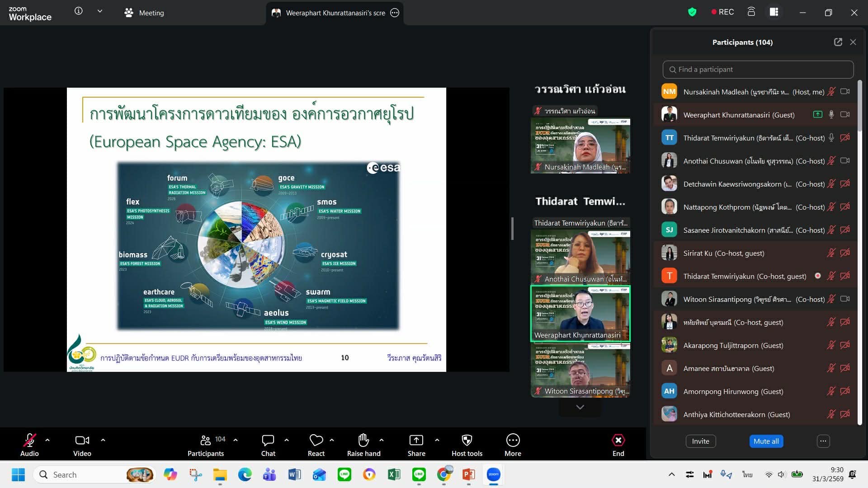Click the Find a participant field
The height and width of the screenshot is (488, 868).
coord(758,70)
